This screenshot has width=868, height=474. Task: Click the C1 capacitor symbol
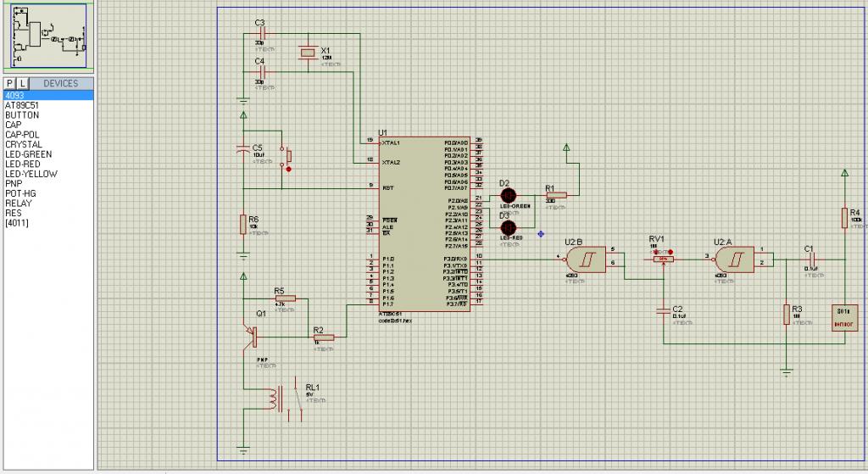pos(812,259)
